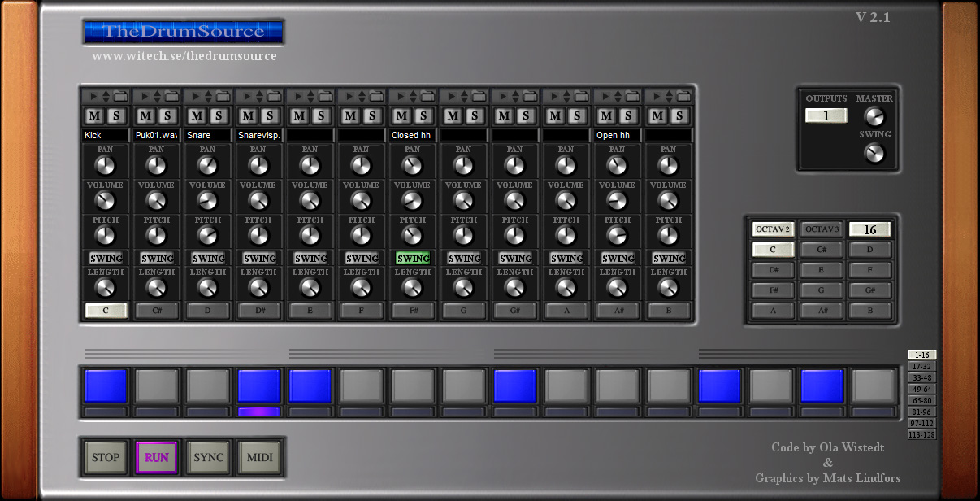Click the play arrow on the B channel
This screenshot has height=501, width=980.
click(657, 96)
